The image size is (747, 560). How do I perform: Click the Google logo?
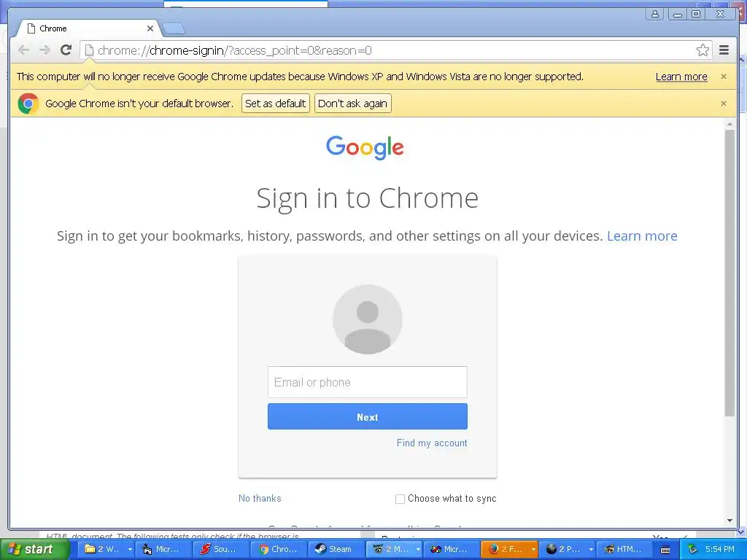pos(365,147)
